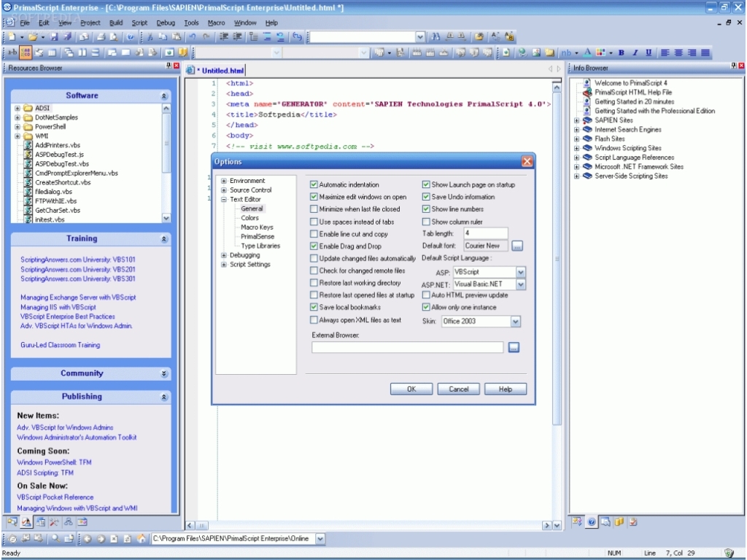The height and width of the screenshot is (560, 747).
Task: Click the Cut scissors icon
Action: coord(150,36)
